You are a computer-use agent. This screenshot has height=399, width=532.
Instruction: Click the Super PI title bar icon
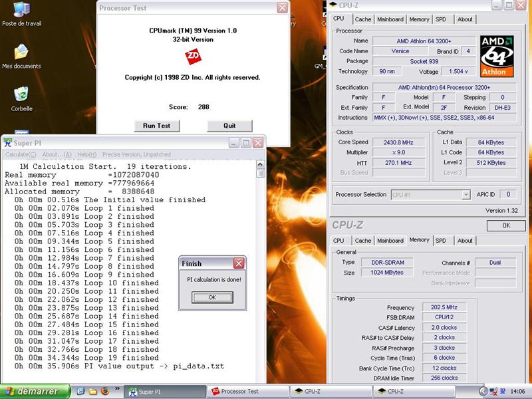point(8,143)
